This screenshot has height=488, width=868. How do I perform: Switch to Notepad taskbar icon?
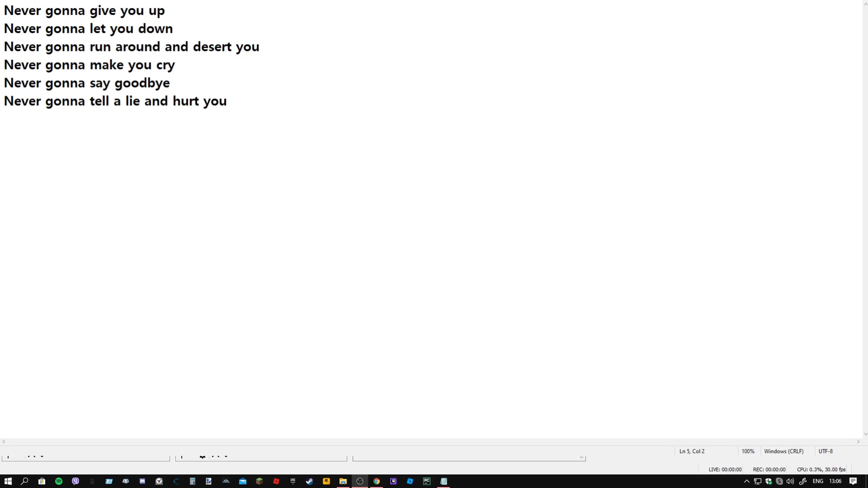point(443,481)
